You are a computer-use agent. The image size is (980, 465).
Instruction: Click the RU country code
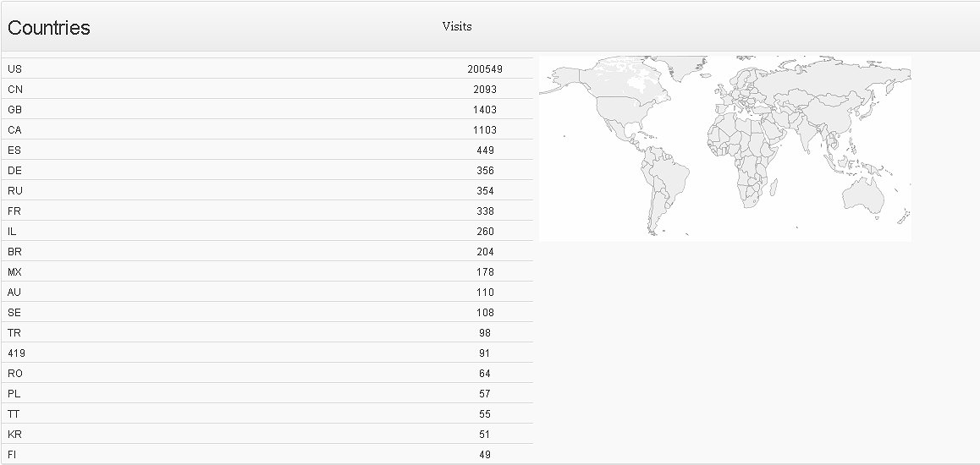point(15,191)
